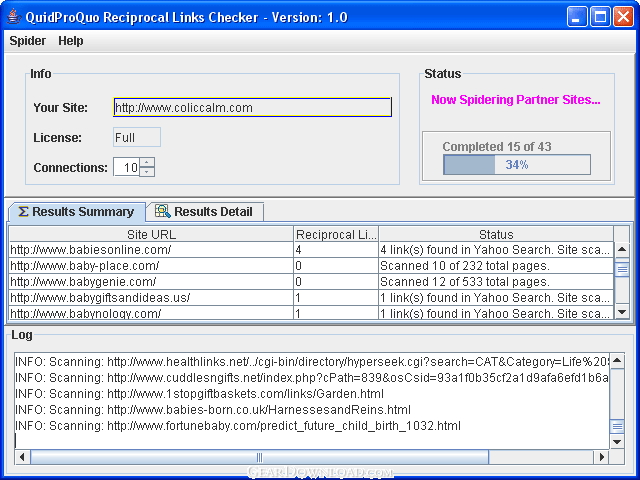This screenshot has height=480, width=640.
Task: Select the babygiftsandideas.us row
Action: (311, 298)
